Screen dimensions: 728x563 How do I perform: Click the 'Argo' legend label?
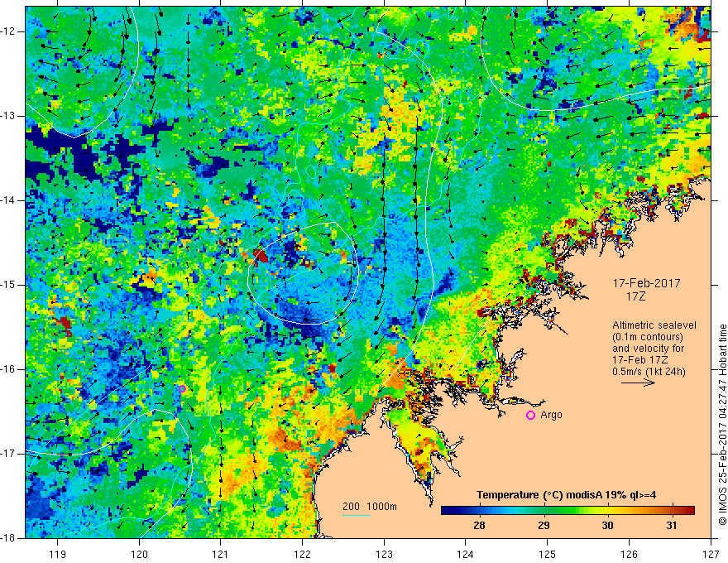point(551,415)
